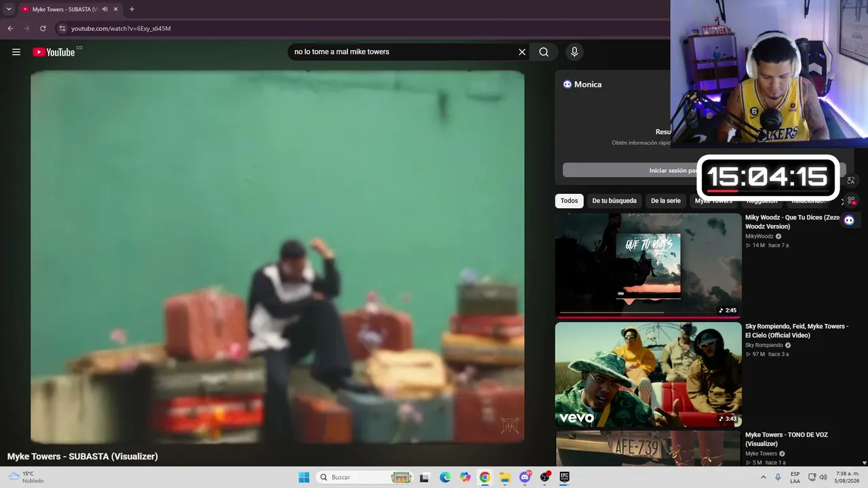868x488 pixels.
Task: Reload the page with the refresh icon
Action: pyautogui.click(x=43, y=28)
